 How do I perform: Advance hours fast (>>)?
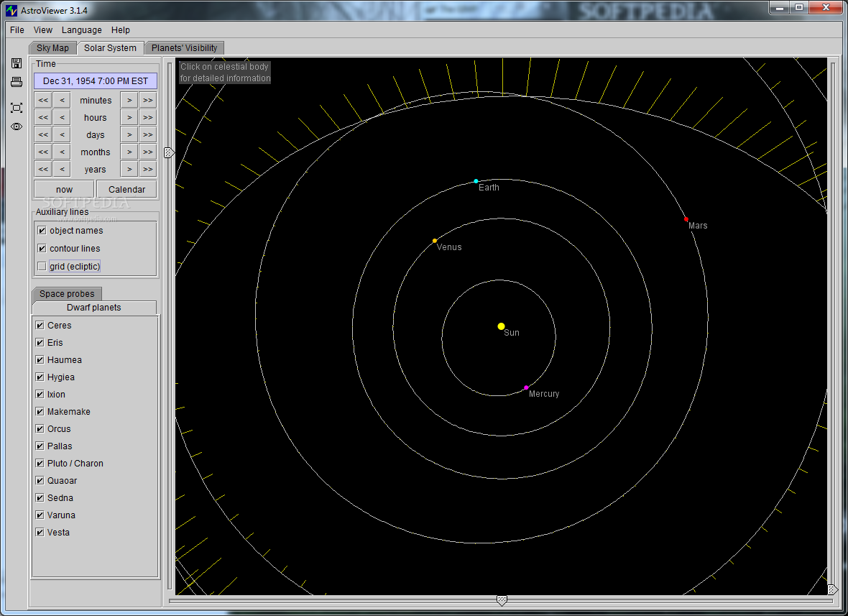pos(148,117)
